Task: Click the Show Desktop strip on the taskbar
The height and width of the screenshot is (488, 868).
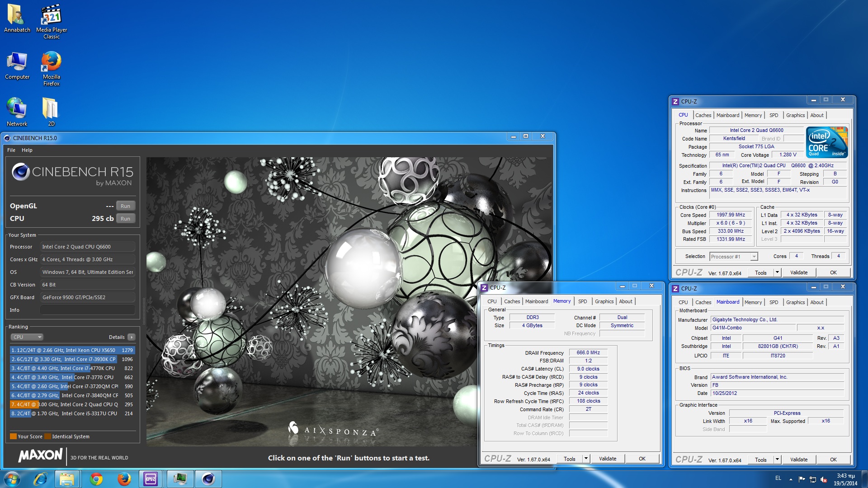Action: click(x=864, y=479)
